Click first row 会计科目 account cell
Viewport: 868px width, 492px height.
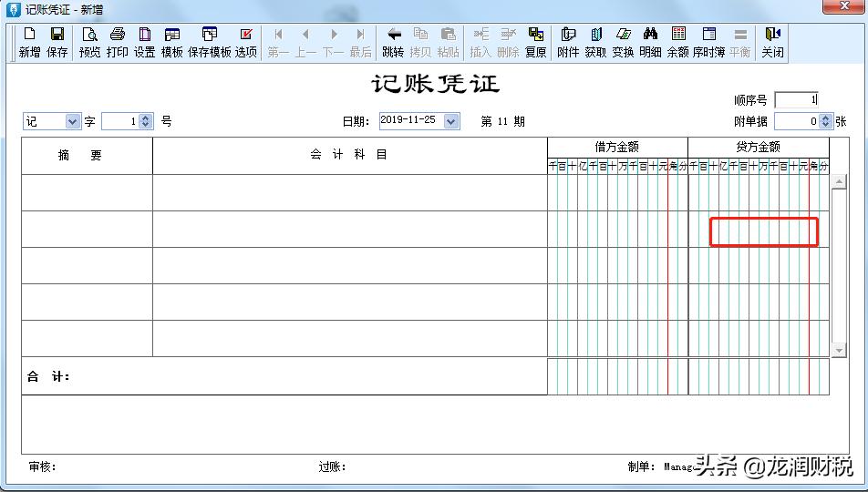350,192
